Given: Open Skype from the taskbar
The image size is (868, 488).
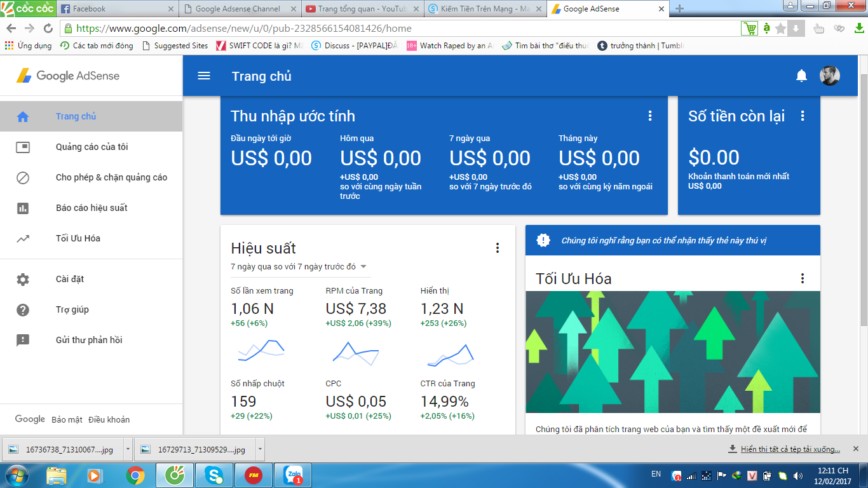Looking at the screenshot, I should 214,475.
